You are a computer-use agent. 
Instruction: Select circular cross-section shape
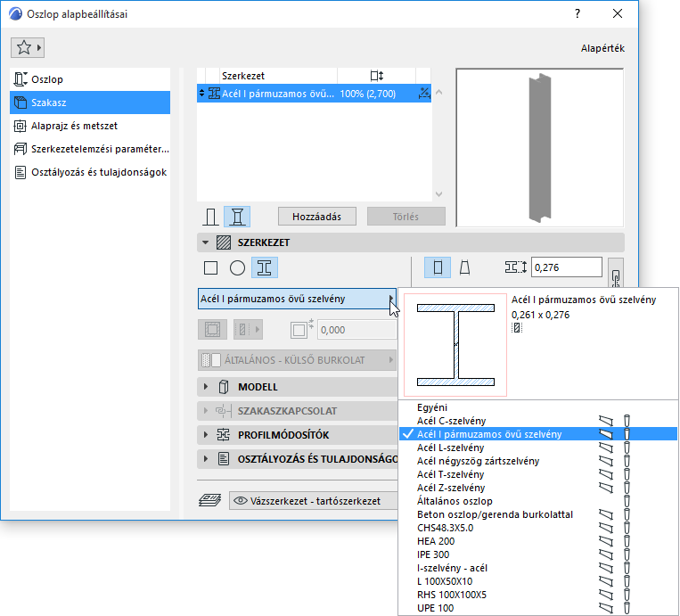[x=237, y=267]
